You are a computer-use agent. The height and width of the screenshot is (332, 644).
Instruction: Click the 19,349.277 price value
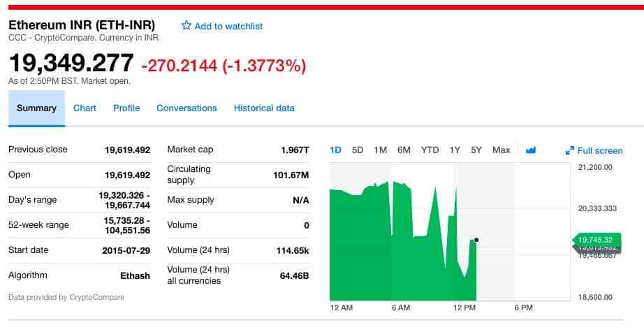(x=71, y=64)
